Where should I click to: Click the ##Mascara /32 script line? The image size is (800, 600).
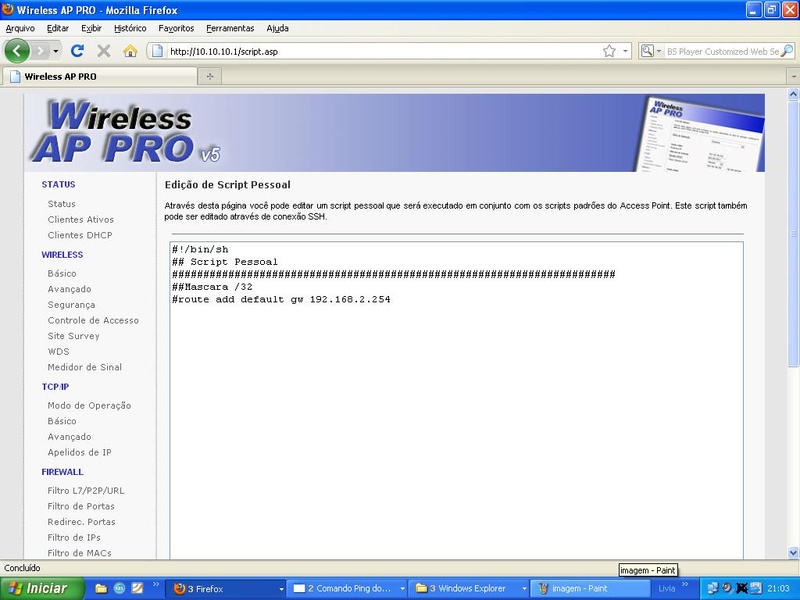coord(212,287)
